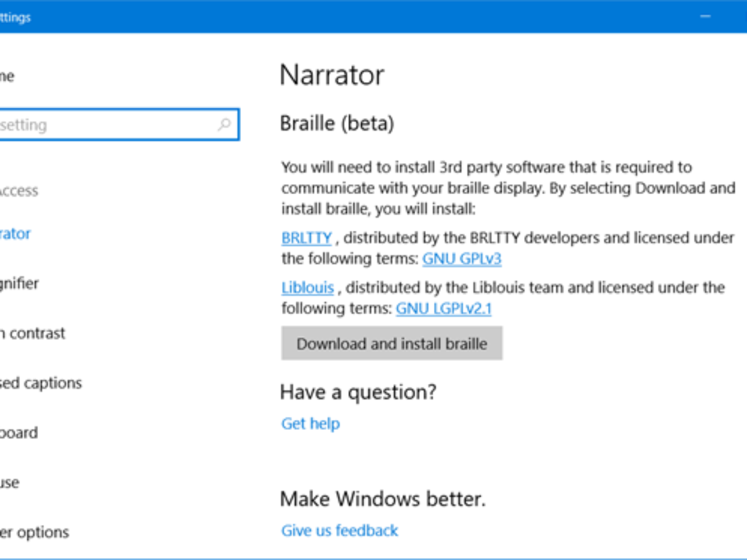Open High contrast settings
This screenshot has width=747, height=560.
pos(32,334)
